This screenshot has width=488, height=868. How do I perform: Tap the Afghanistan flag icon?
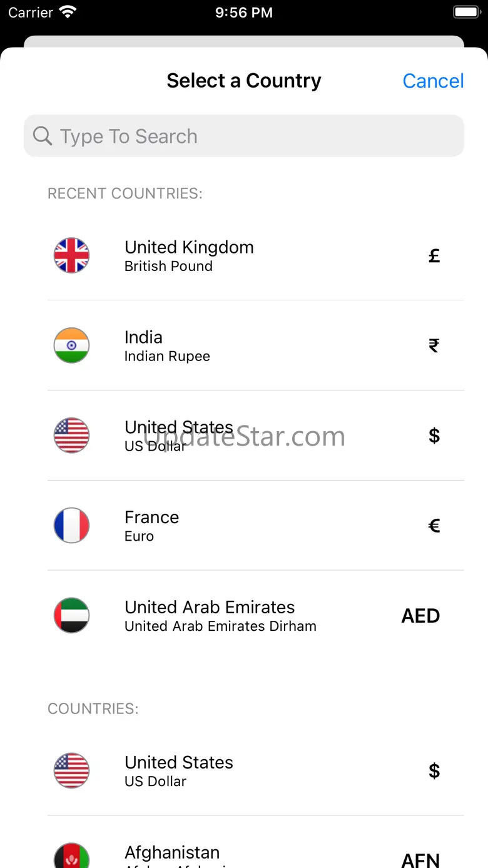coord(71,855)
